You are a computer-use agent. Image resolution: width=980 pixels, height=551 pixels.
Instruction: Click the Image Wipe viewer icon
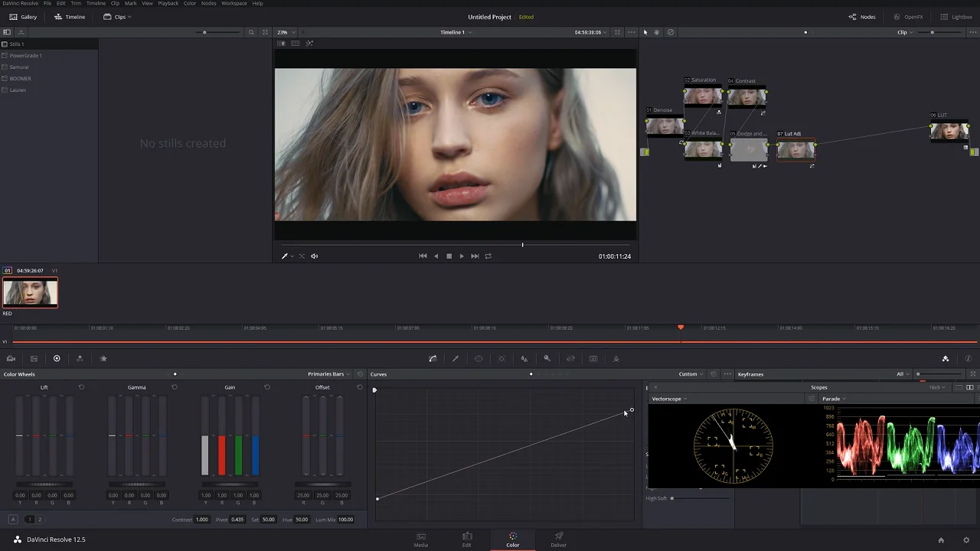click(x=281, y=44)
